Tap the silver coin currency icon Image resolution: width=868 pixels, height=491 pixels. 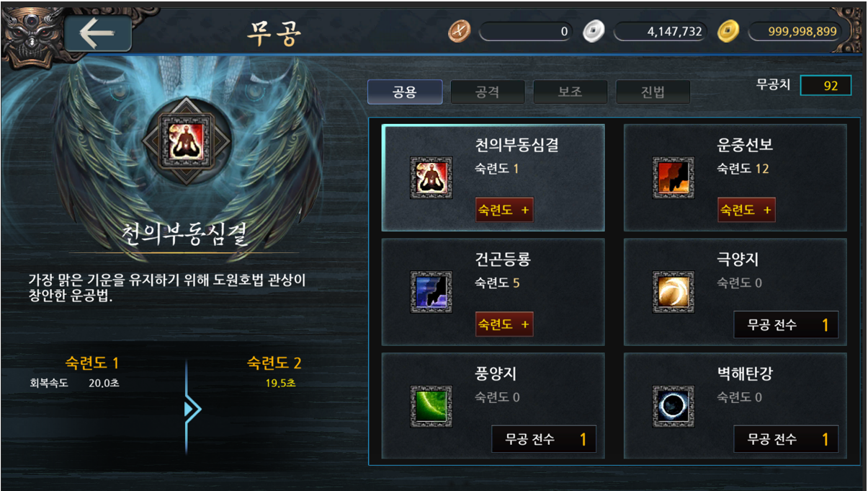click(x=594, y=31)
